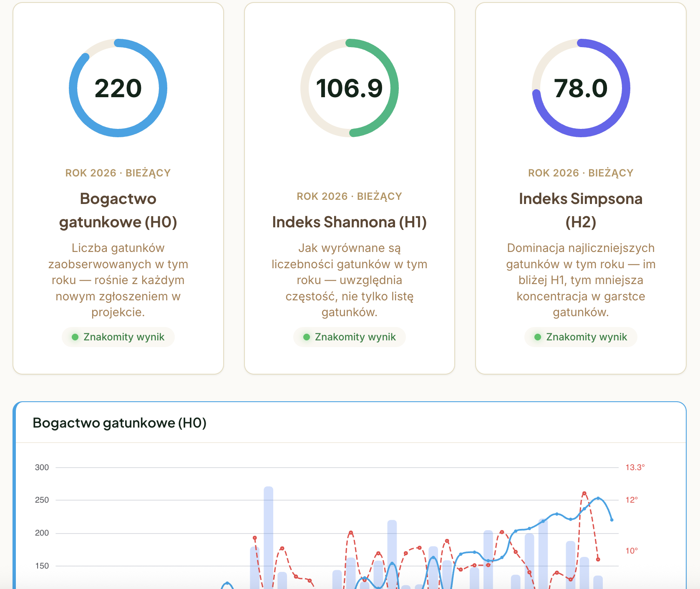Click the 220 value in the species richness gauge
The height and width of the screenshot is (589, 700).
tap(118, 88)
